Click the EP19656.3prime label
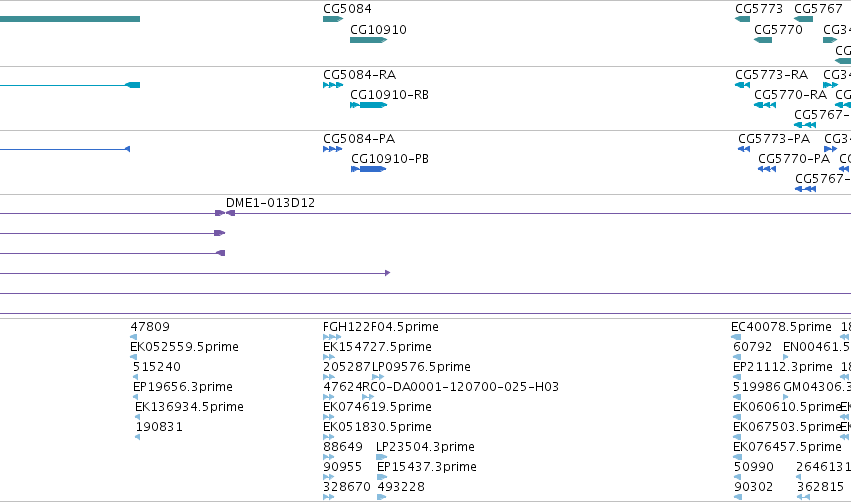This screenshot has width=851, height=502. (x=183, y=387)
